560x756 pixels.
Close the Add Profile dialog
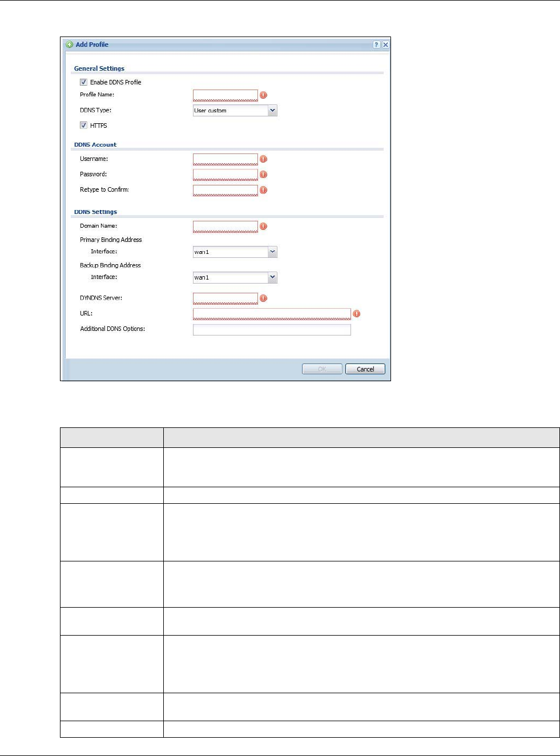pyautogui.click(x=385, y=45)
